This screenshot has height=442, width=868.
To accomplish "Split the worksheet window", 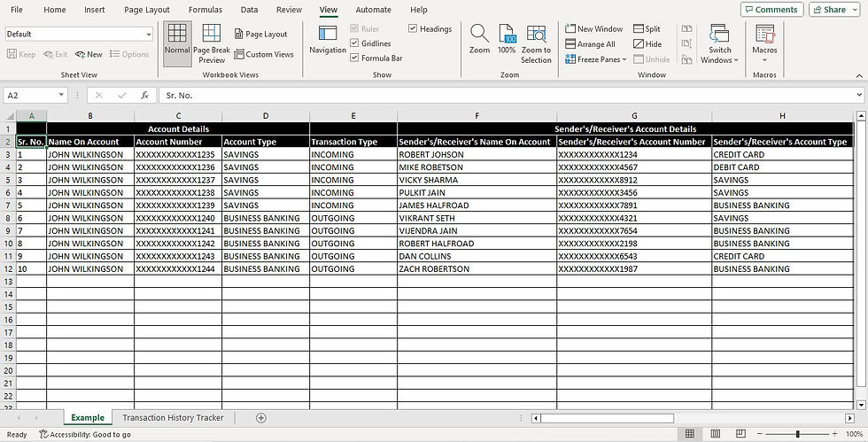I will point(647,29).
